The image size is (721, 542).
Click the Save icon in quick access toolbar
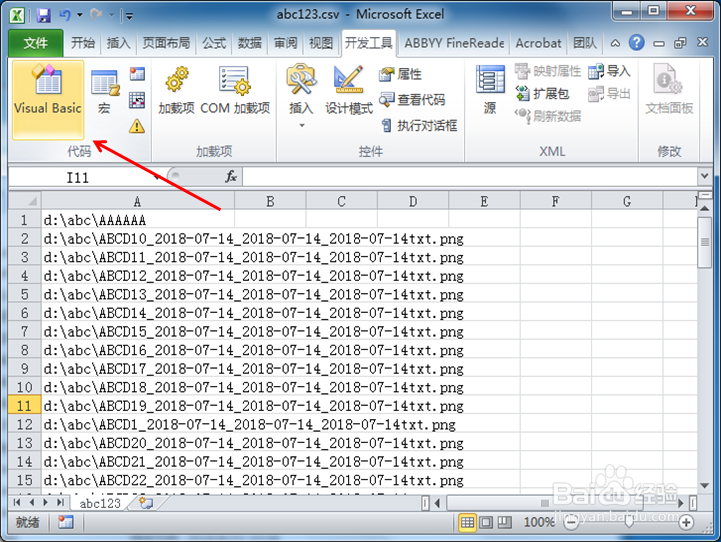(44, 16)
